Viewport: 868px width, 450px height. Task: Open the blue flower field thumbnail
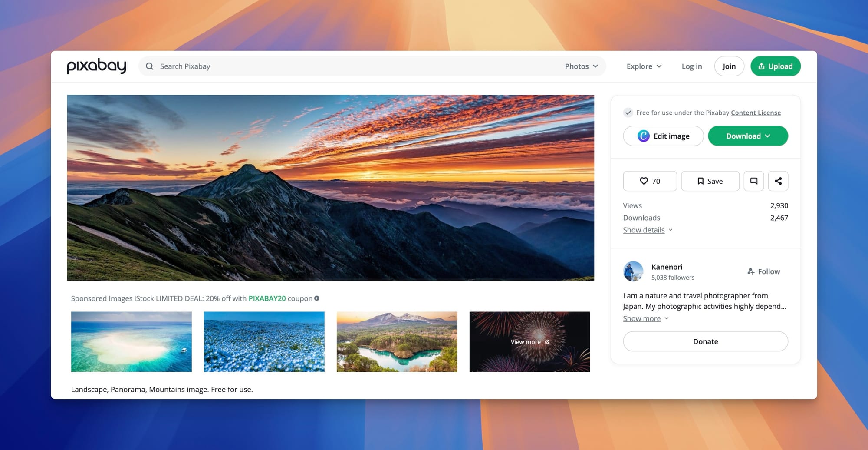264,341
